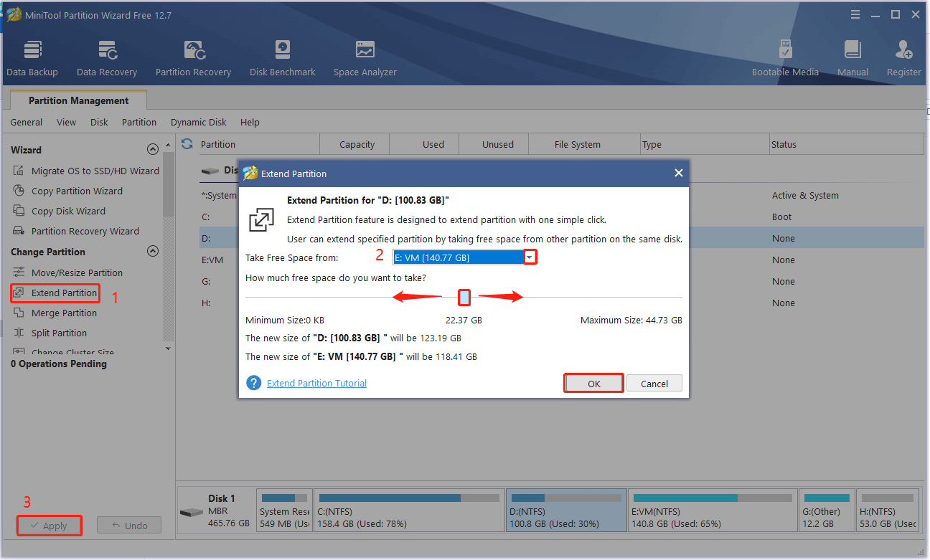
Task: Open the Partition menu
Action: point(139,122)
